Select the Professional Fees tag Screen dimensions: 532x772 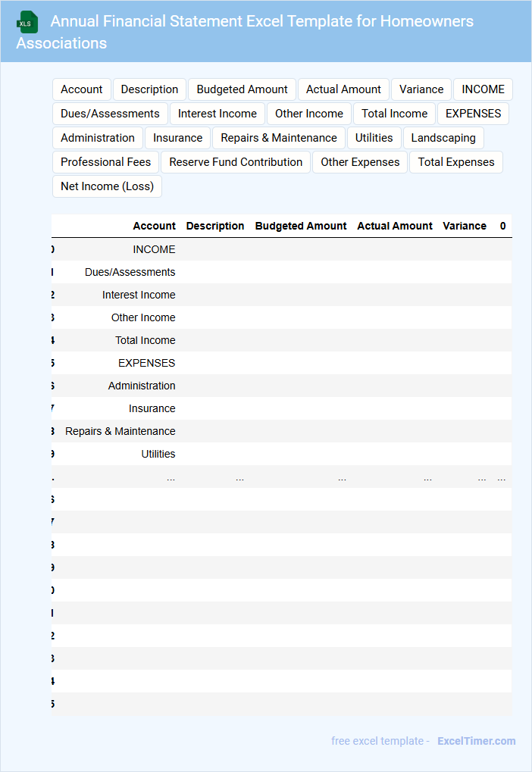coord(105,162)
